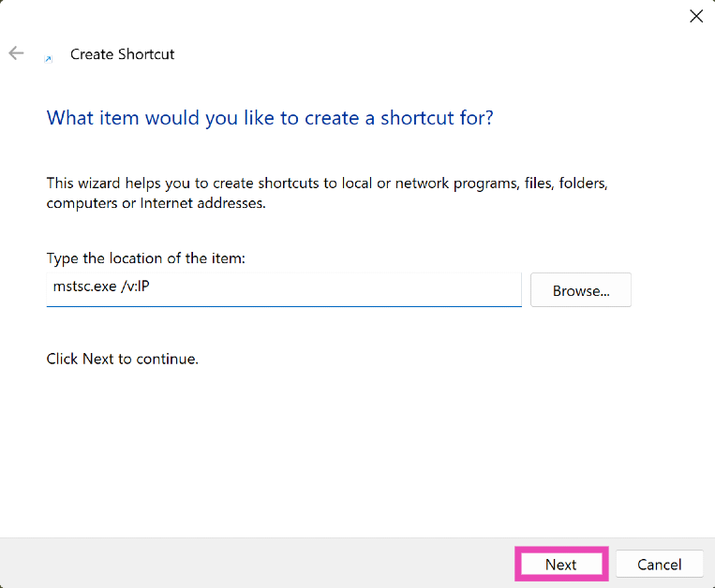Click the back arrow in wizard header
The width and height of the screenshot is (715, 588).
pos(16,53)
